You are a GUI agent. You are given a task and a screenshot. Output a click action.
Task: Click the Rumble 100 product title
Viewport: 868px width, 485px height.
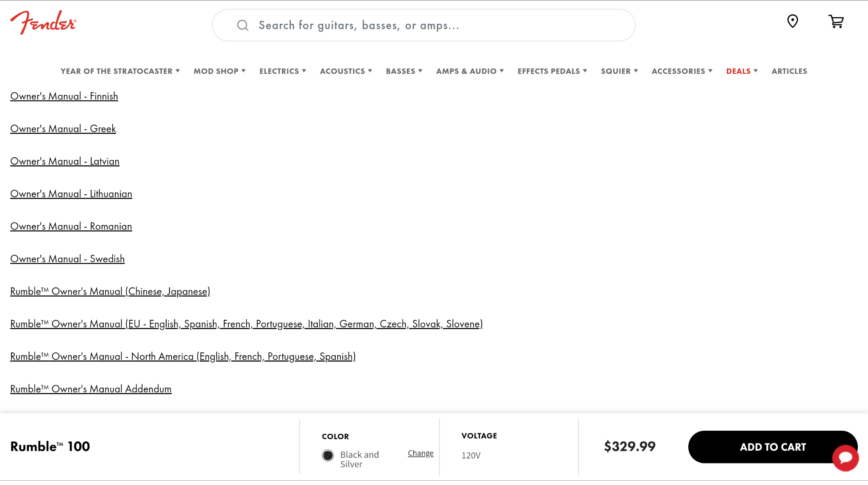coord(50,446)
